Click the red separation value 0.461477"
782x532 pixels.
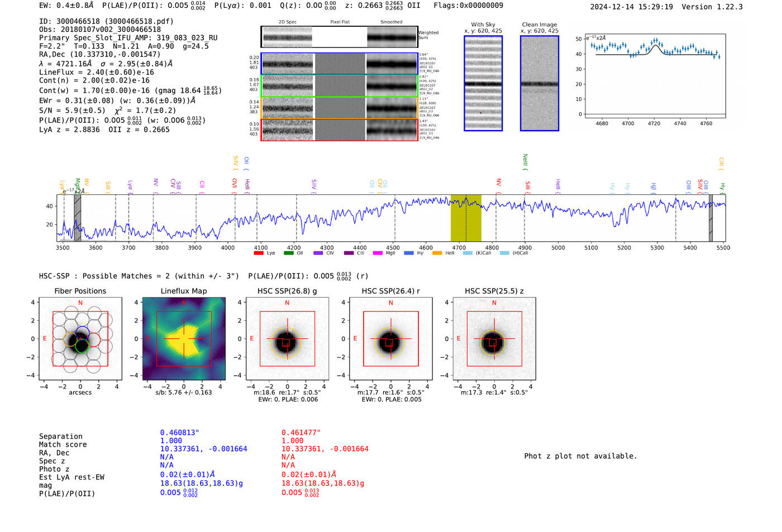click(301, 433)
